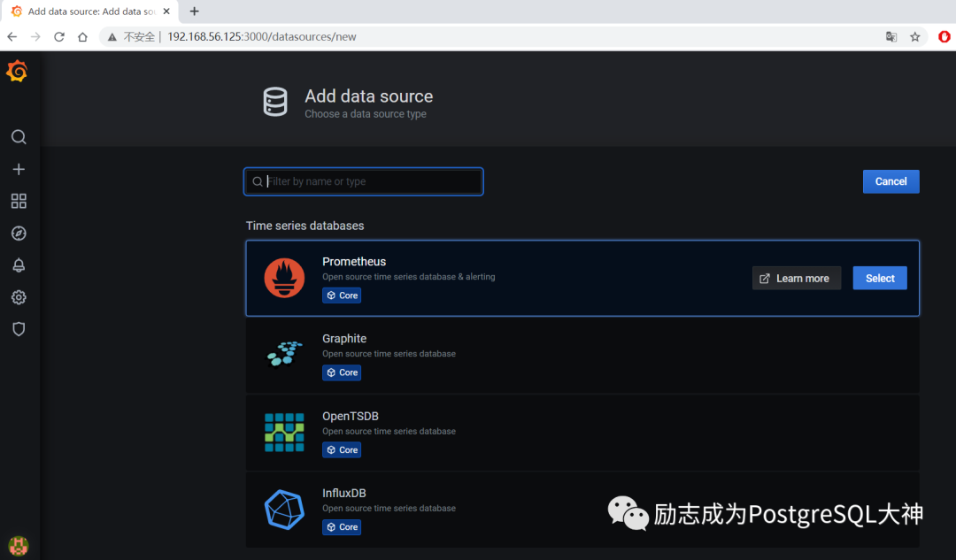The width and height of the screenshot is (956, 560).
Task: Open the Alerting bell icon
Action: pyautogui.click(x=19, y=265)
